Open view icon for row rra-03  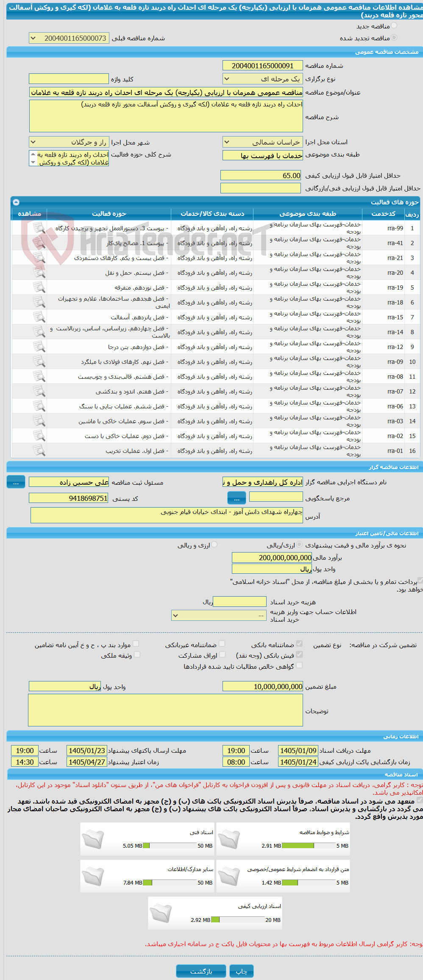click(39, 421)
